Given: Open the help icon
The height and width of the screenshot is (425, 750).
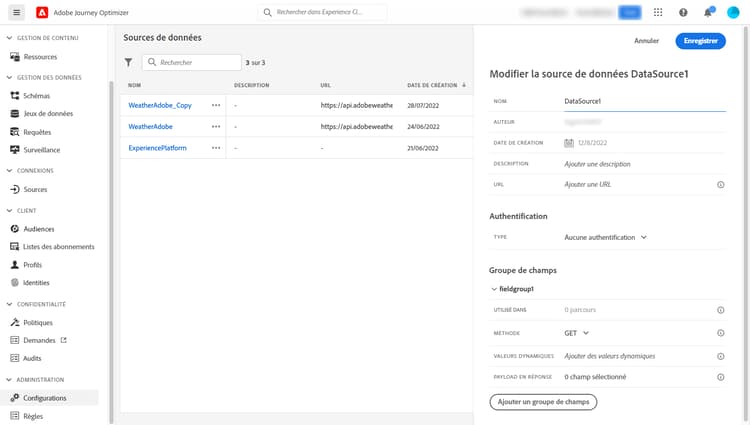Looking at the screenshot, I should (683, 12).
